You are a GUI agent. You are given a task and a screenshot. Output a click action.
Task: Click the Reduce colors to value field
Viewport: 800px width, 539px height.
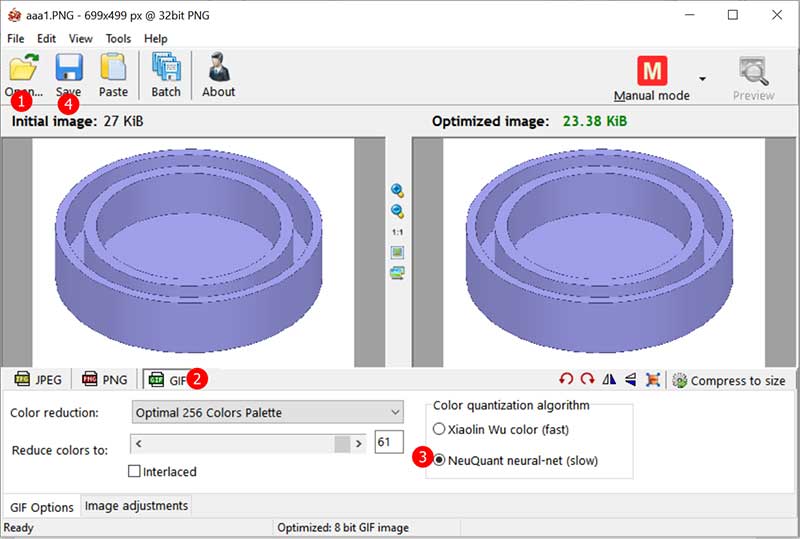388,442
